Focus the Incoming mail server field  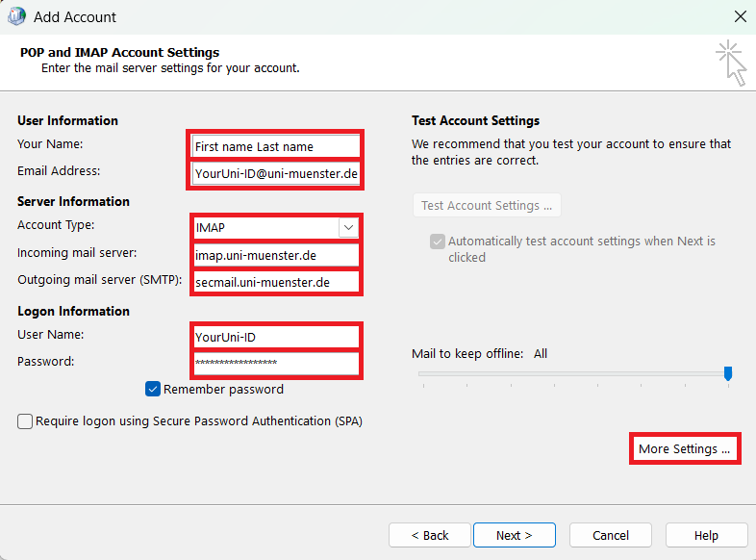click(275, 255)
